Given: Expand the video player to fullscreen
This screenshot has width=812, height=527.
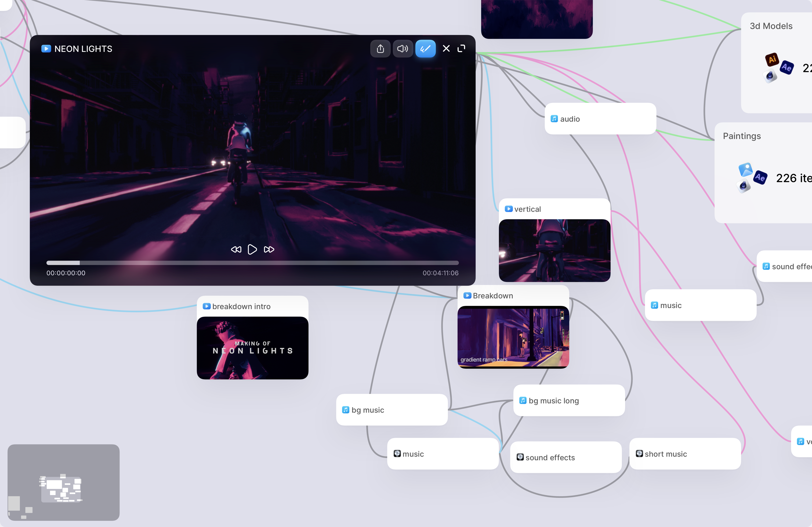Looking at the screenshot, I should click(x=461, y=48).
